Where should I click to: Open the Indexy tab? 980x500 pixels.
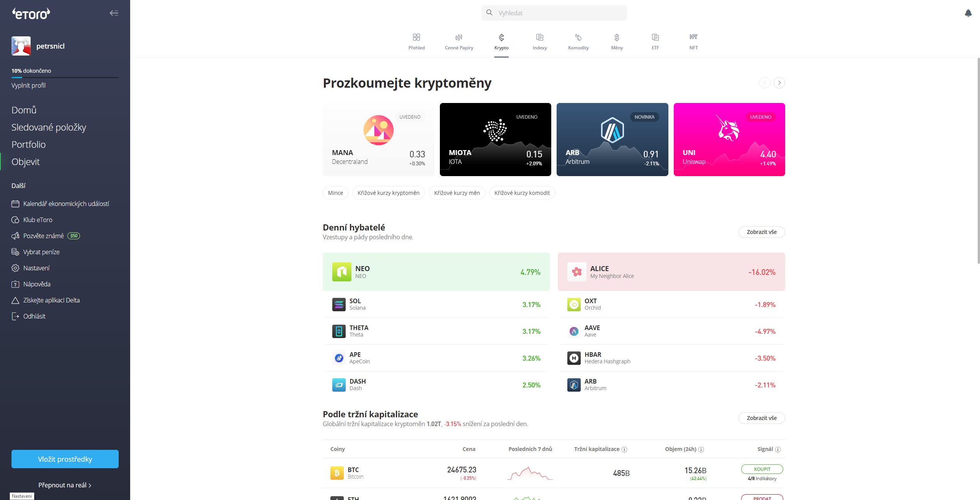click(540, 42)
